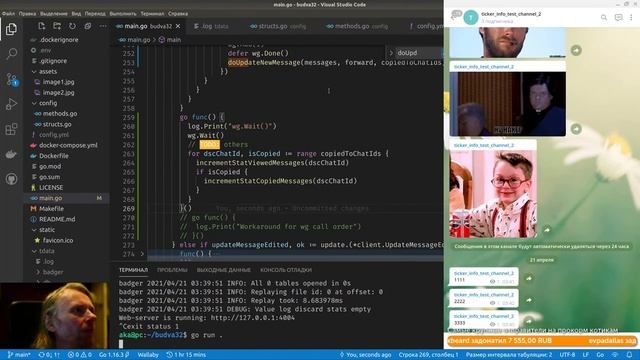Click synchronize changes in status bar
Screen dimensions: 640x360
(x=49, y=355)
